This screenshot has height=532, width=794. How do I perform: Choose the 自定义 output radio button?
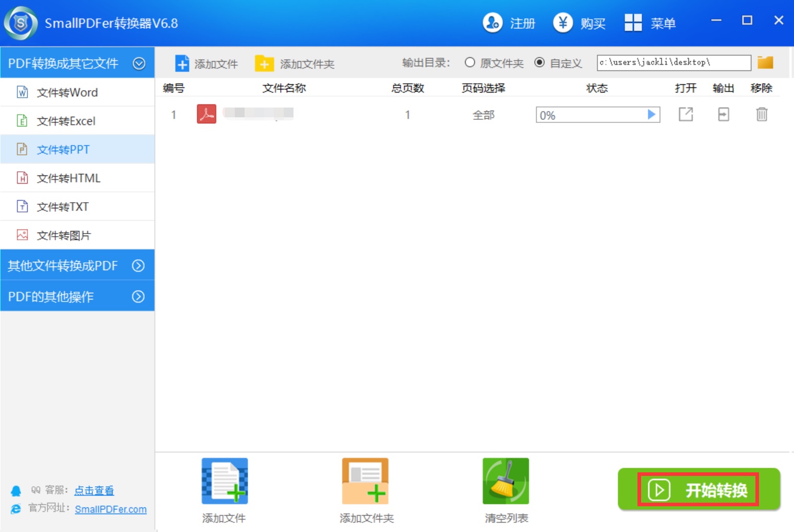click(x=539, y=63)
